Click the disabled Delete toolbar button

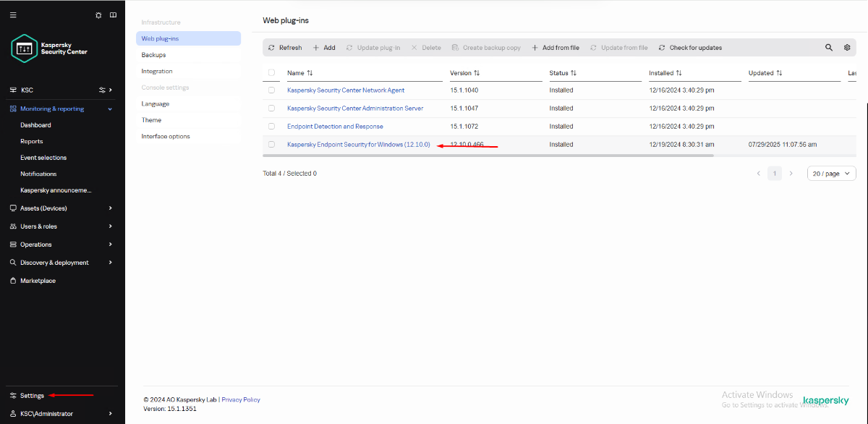point(426,48)
